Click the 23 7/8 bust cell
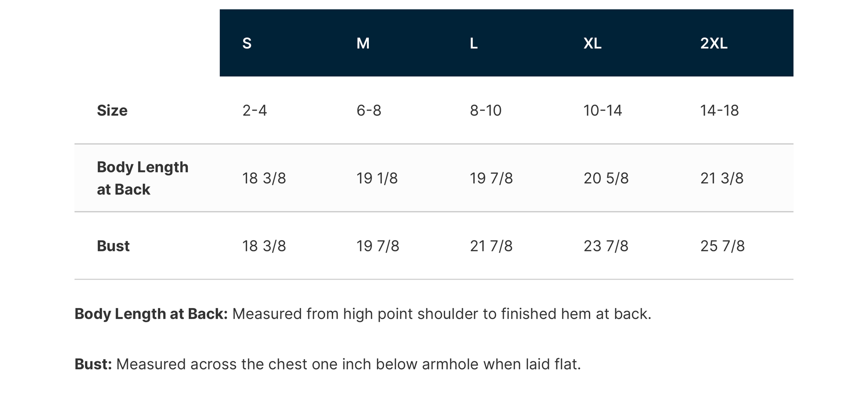Screen dimensions: 868x401 coord(606,246)
